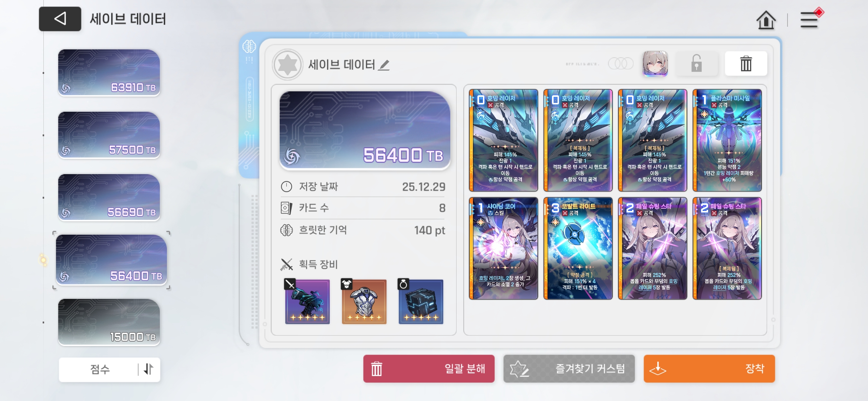Select the armor equipment icon
The width and height of the screenshot is (868, 401).
point(364,301)
